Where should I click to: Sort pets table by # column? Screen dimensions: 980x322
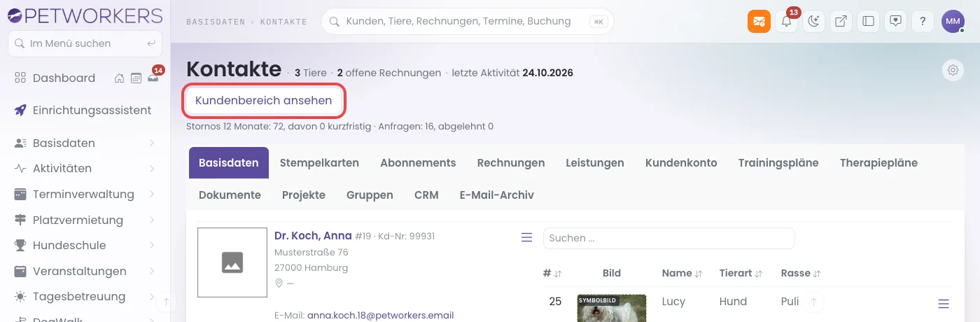pyautogui.click(x=552, y=274)
